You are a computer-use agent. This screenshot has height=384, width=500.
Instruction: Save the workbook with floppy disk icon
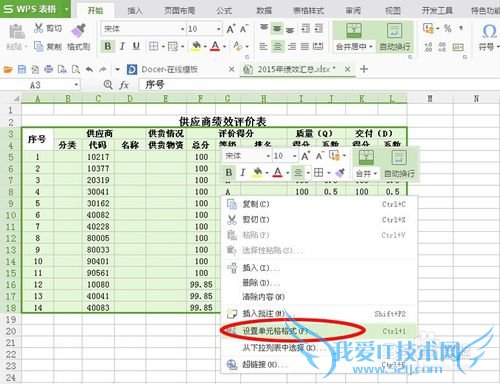[22, 69]
